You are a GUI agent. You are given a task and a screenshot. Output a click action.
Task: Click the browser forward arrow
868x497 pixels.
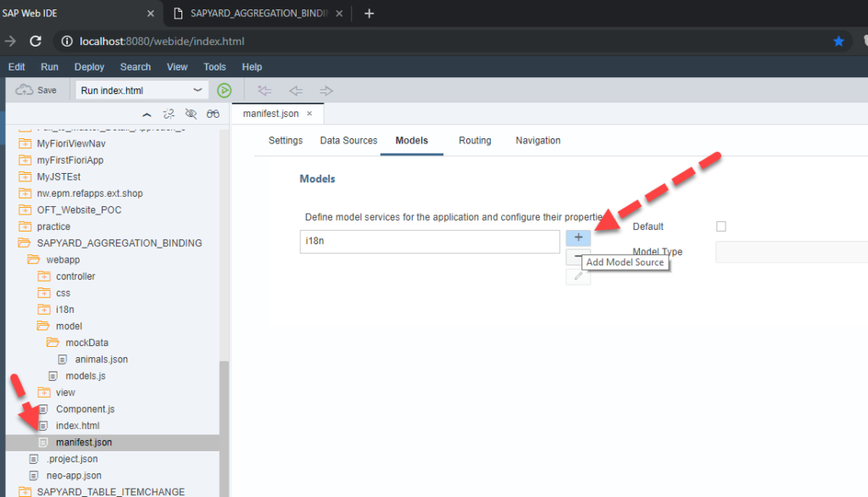(x=10, y=41)
